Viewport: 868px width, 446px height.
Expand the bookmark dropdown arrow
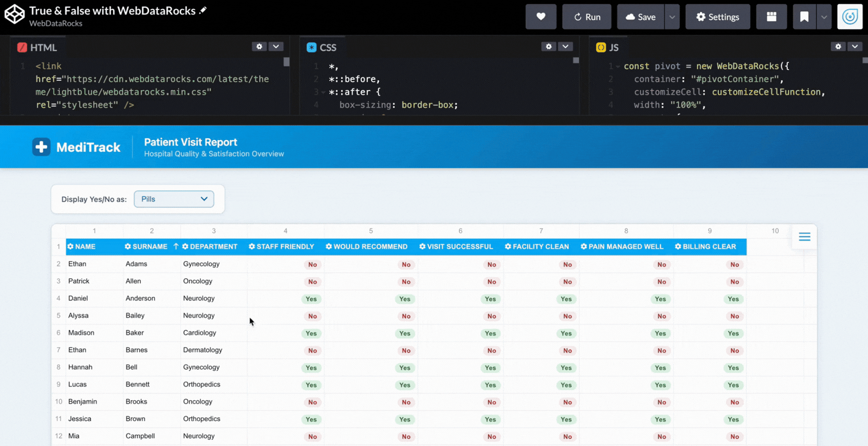tap(824, 17)
